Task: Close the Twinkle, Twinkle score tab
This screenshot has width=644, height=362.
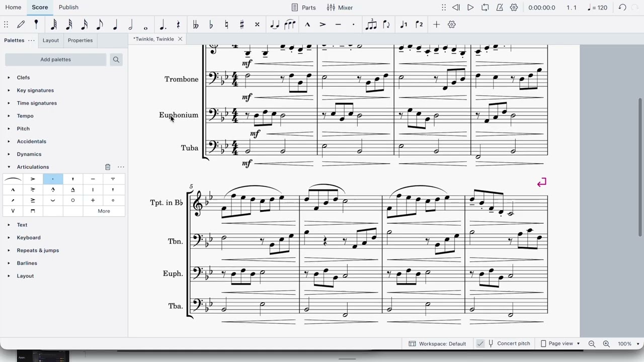Action: click(180, 39)
